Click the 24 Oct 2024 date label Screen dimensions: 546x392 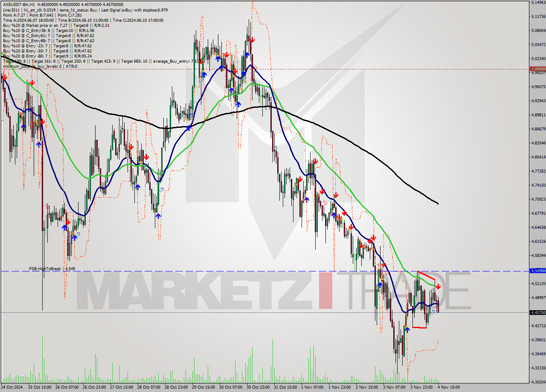(x=12, y=387)
